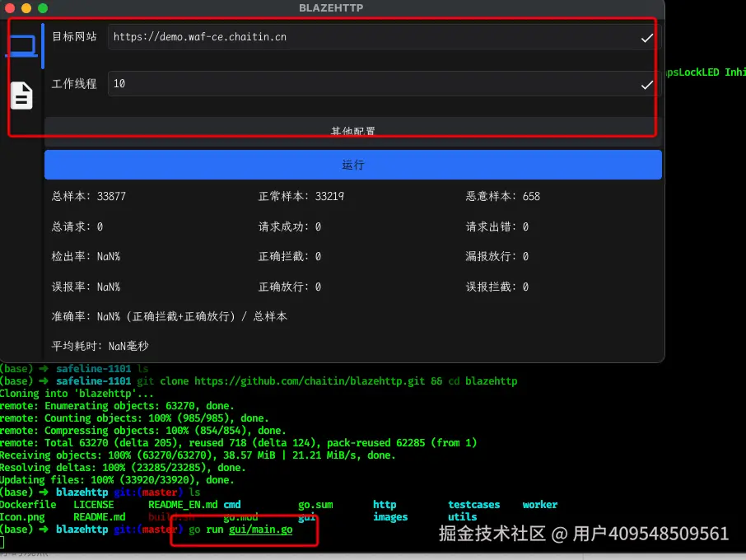Click the Dockerfile entry in terminal listing

coord(28,505)
